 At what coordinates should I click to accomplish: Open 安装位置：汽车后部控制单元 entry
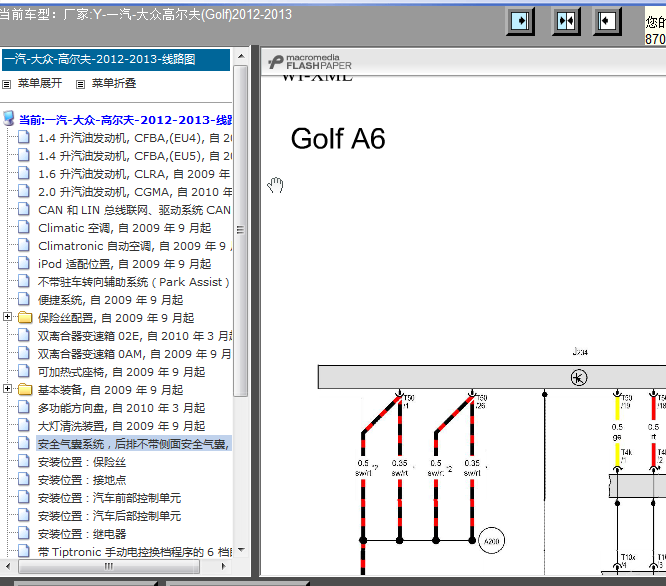pyautogui.click(x=110, y=516)
